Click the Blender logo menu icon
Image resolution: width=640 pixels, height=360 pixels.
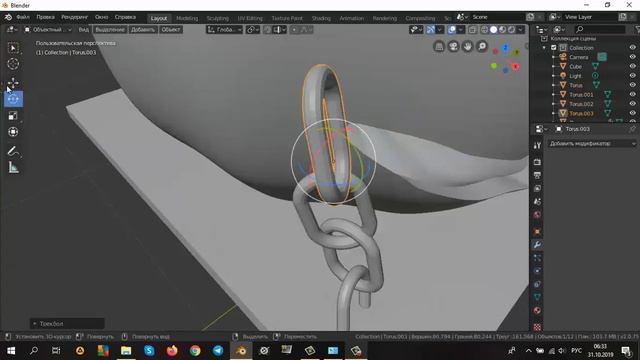(8, 17)
